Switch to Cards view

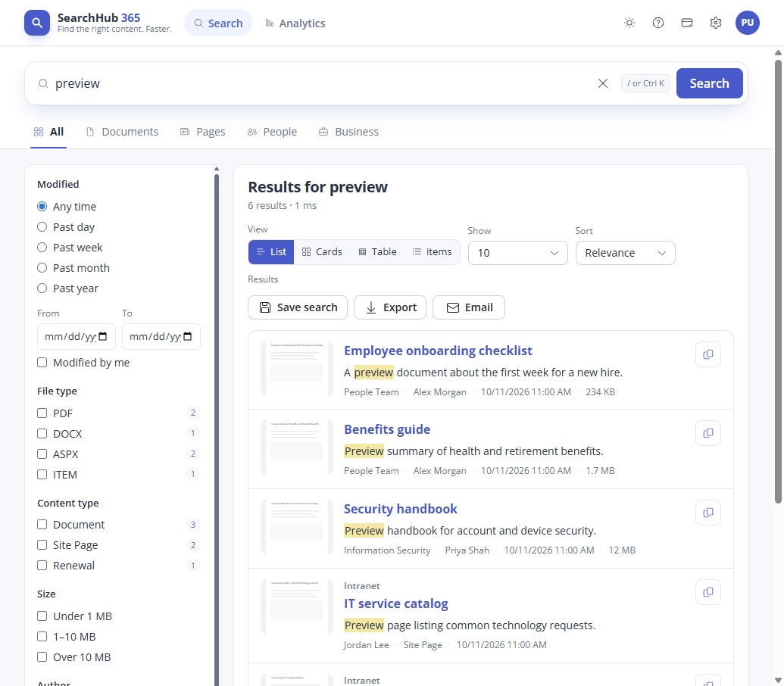(x=322, y=252)
